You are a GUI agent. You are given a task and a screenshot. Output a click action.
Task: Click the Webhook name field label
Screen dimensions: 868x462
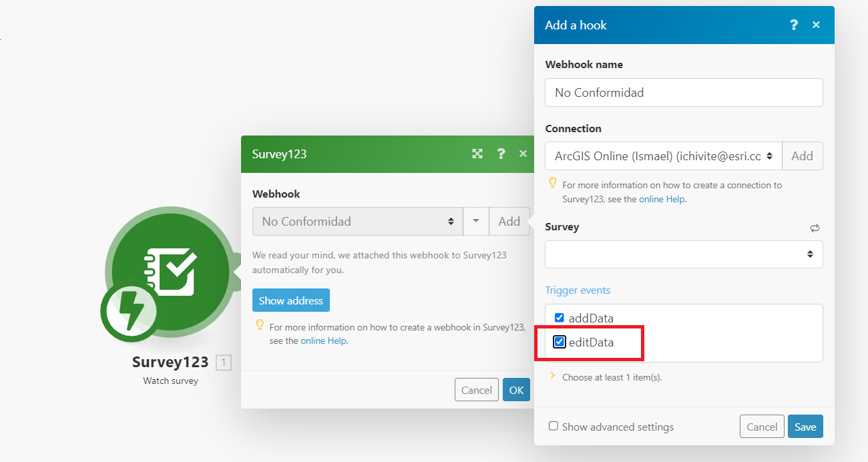tap(584, 65)
